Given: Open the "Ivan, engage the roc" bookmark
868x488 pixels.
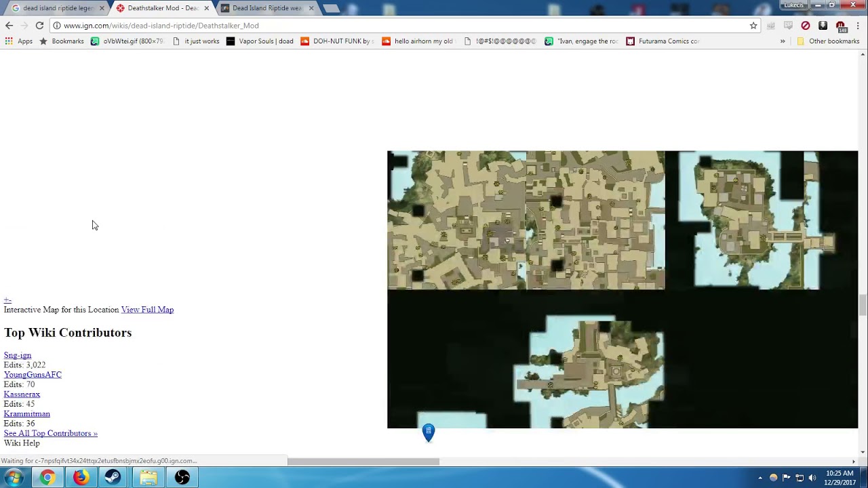Looking at the screenshot, I should pos(581,41).
